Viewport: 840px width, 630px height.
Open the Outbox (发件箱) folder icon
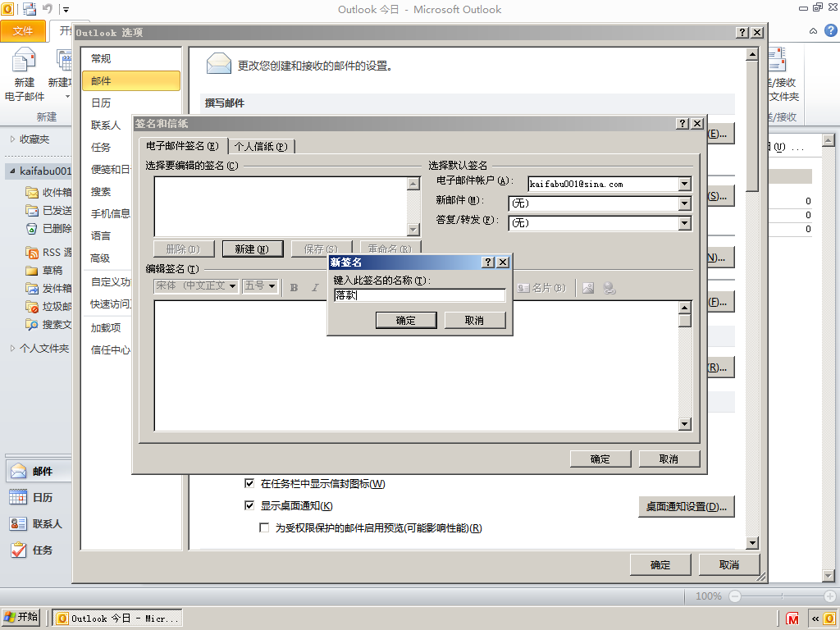point(32,289)
